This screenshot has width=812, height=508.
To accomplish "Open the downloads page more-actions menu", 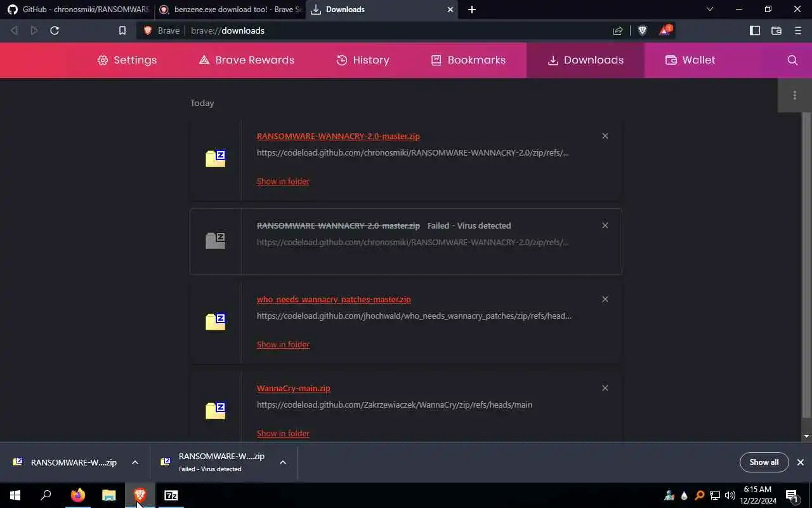I will (x=795, y=95).
